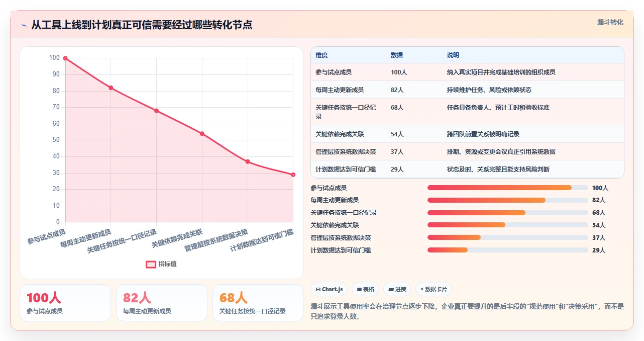This screenshot has width=644, height=341.
Task: Click the chart point for 计划数据达到可信门槛
Action: [x=293, y=175]
